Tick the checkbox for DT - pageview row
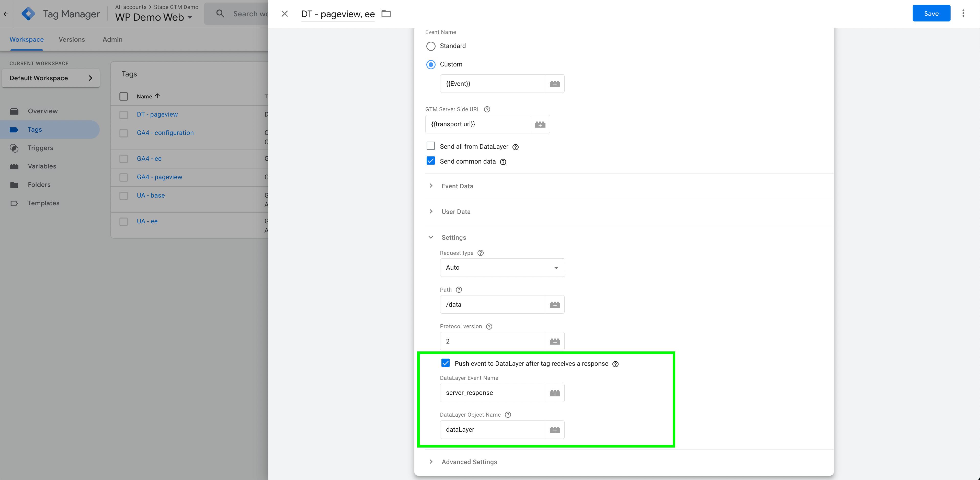980x480 pixels. [x=124, y=115]
